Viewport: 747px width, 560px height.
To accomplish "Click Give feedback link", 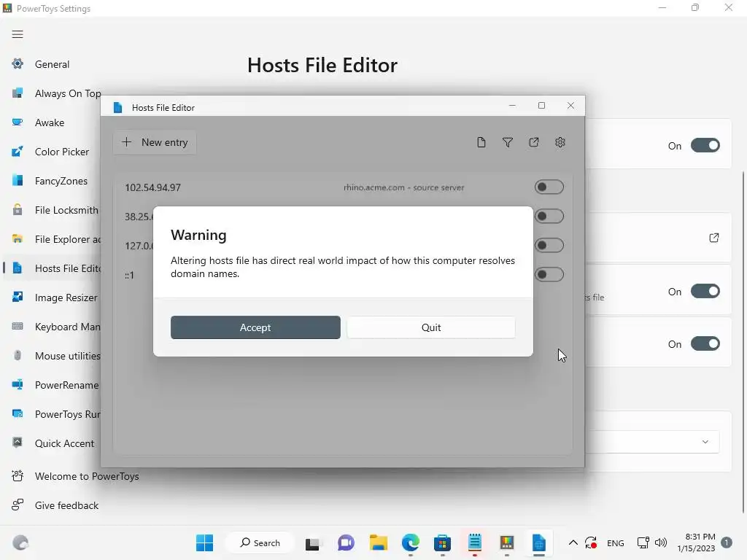I will [55, 505].
